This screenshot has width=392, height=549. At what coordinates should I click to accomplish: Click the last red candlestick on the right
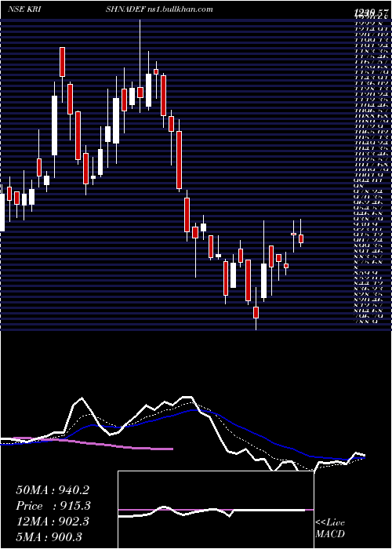300,238
